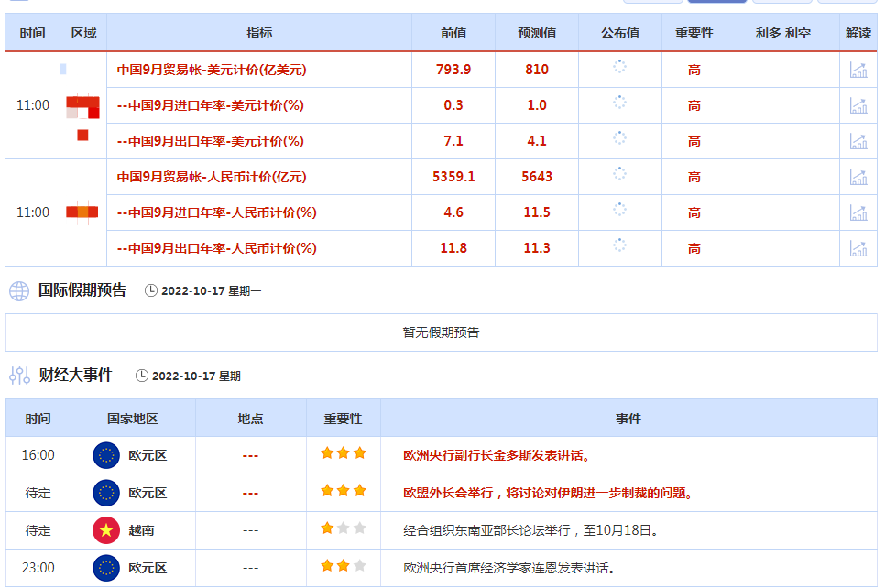Click the clock icon next to 国际假期预告 date
This screenshot has width=885, height=588.
(x=151, y=291)
